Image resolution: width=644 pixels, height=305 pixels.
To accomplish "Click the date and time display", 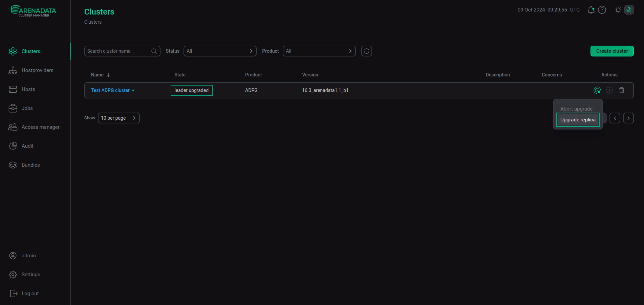I will tap(549, 10).
